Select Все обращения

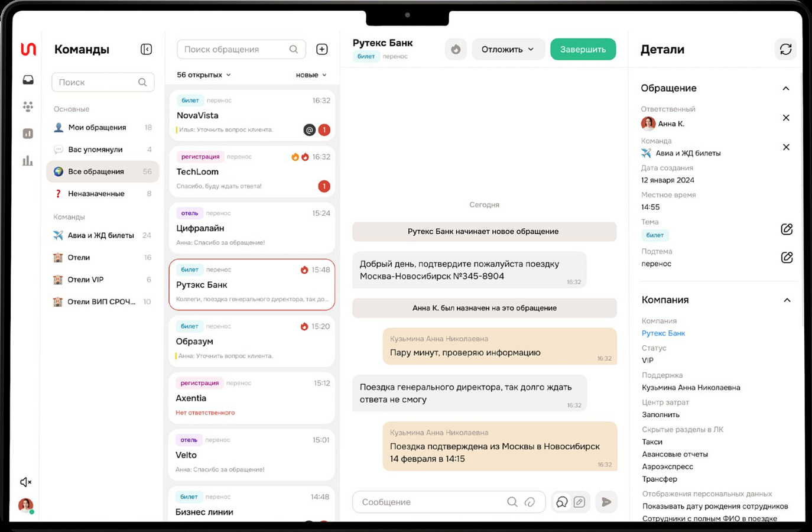tap(103, 171)
